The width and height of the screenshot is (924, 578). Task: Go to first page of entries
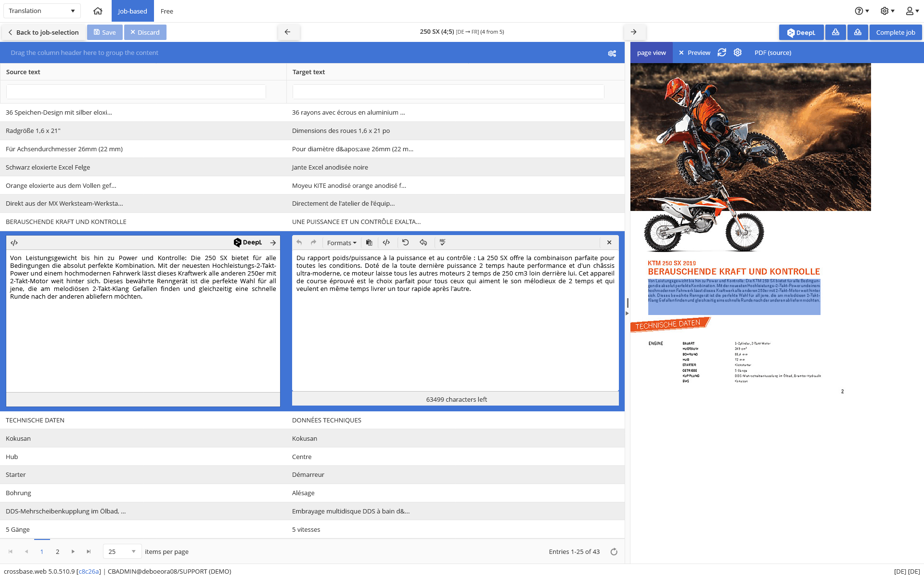(x=11, y=552)
